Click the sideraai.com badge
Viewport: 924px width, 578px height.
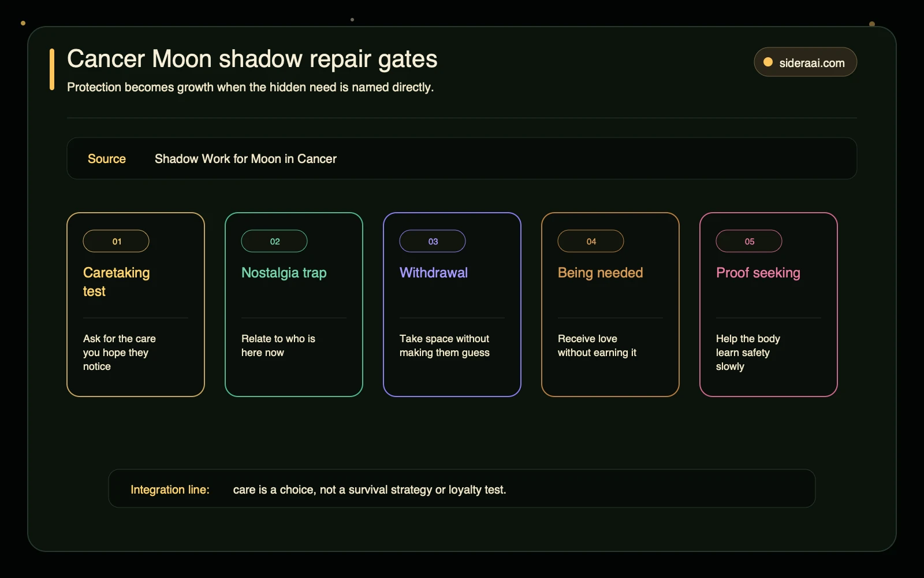click(x=805, y=62)
